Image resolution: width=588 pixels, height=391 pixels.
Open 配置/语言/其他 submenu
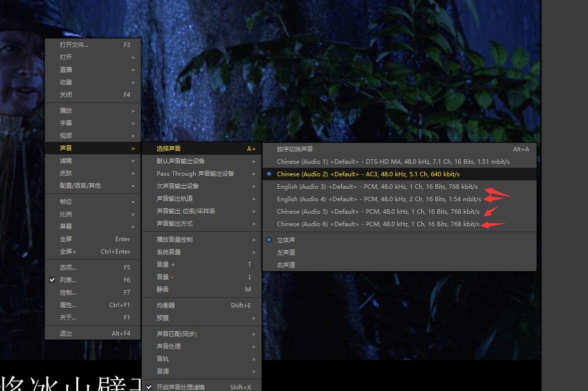[x=93, y=185]
